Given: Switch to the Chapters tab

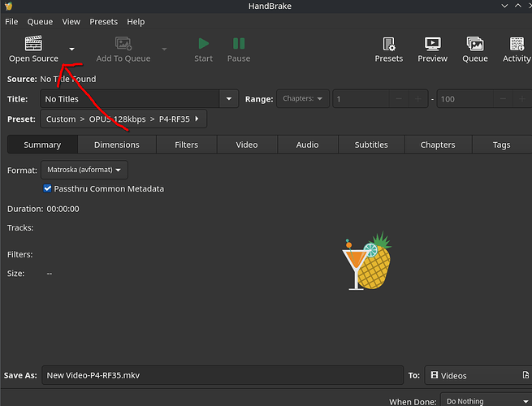Looking at the screenshot, I should click(438, 145).
